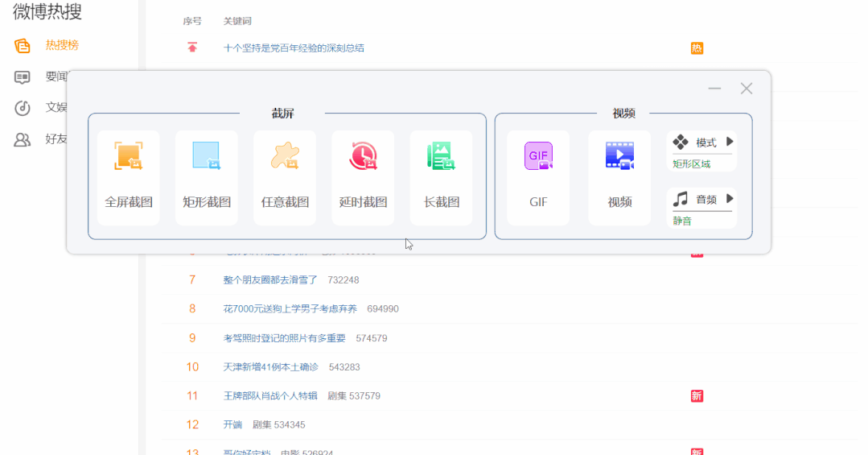This screenshot has height=455, width=868.
Task: Click the 矩形区域 mode value
Action: click(x=691, y=164)
